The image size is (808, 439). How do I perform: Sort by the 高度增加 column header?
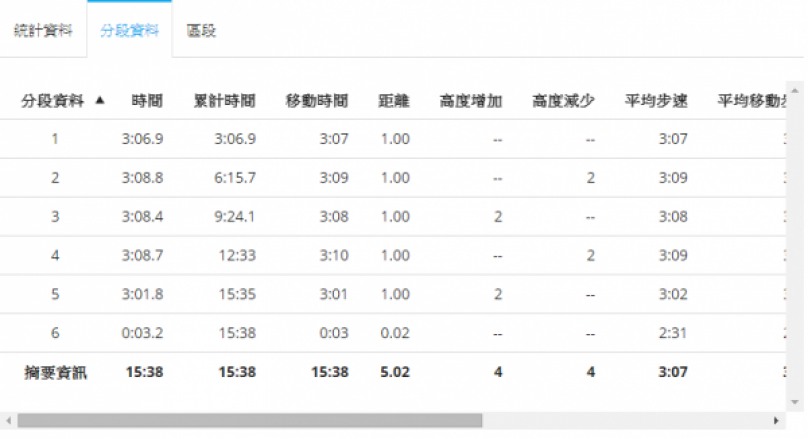[x=470, y=100]
